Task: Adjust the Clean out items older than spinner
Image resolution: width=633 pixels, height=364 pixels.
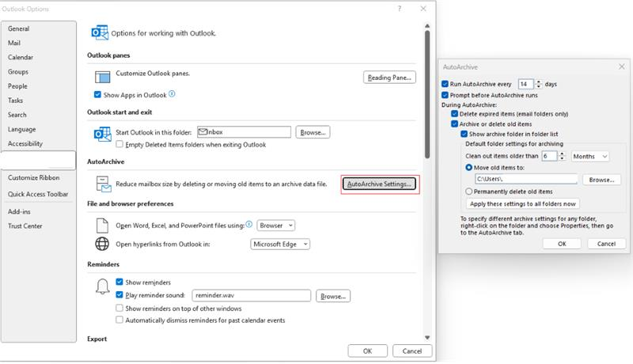Action: (x=562, y=156)
